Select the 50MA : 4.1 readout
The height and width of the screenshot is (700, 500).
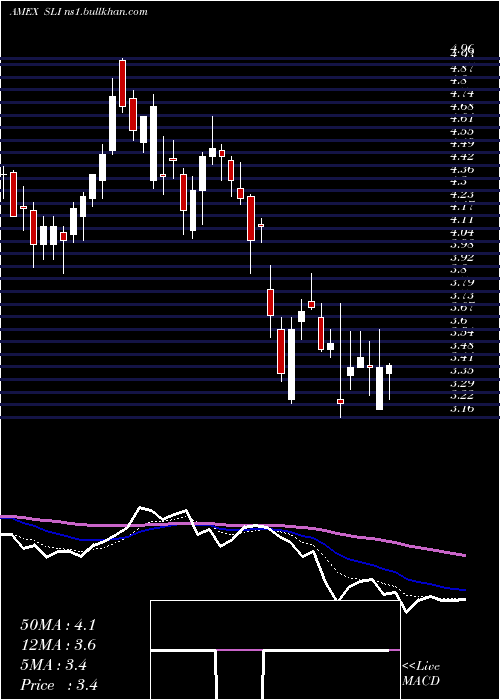(x=58, y=625)
